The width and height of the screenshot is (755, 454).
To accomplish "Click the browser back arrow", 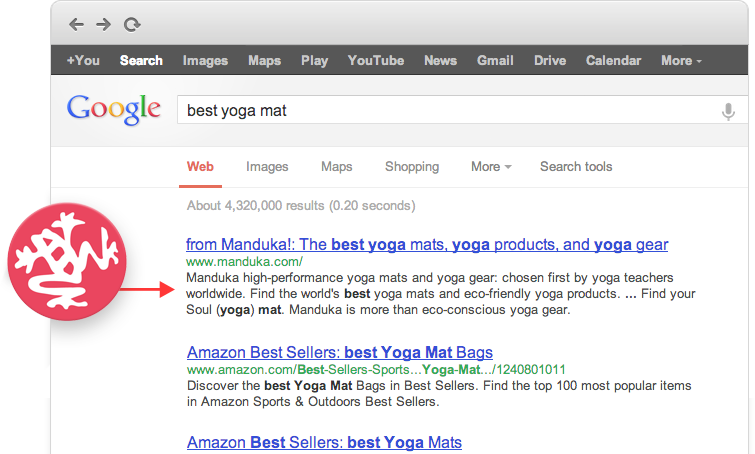I will (x=76, y=24).
